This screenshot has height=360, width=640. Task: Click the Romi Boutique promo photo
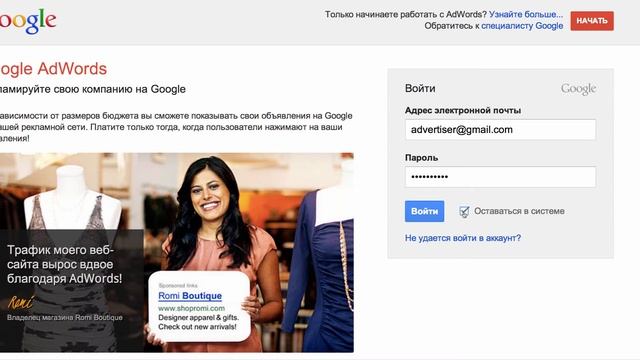(x=177, y=252)
